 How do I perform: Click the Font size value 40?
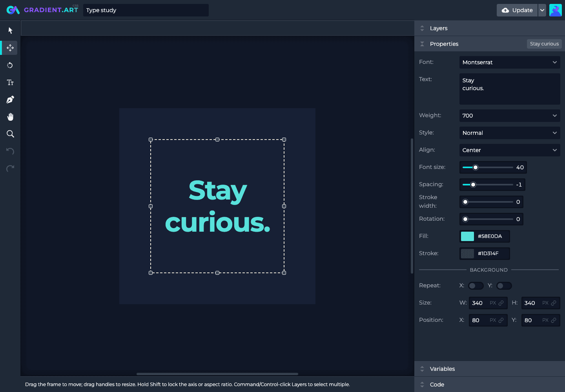point(520,167)
